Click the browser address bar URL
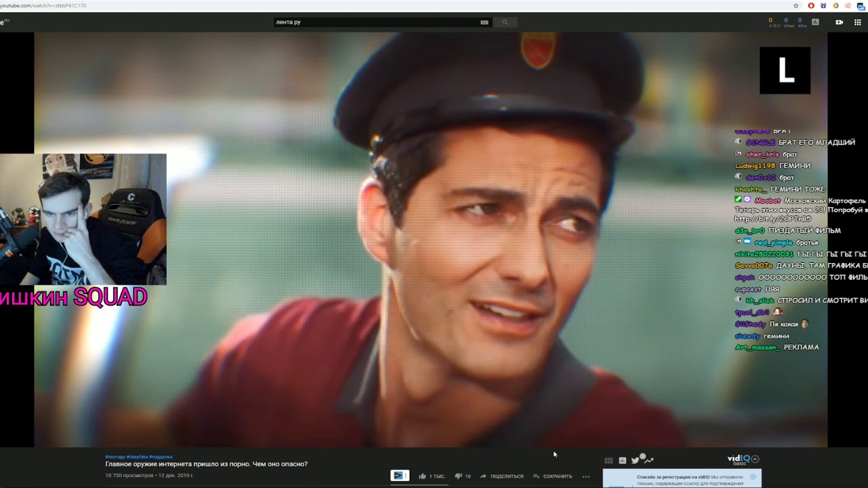868x488 pixels. [x=43, y=5]
